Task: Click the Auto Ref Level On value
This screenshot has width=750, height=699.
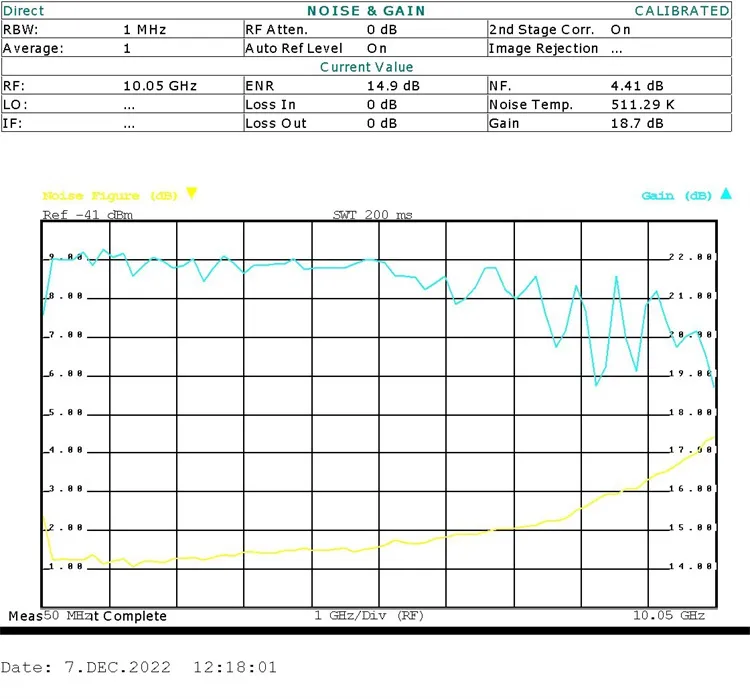Action: click(x=376, y=48)
